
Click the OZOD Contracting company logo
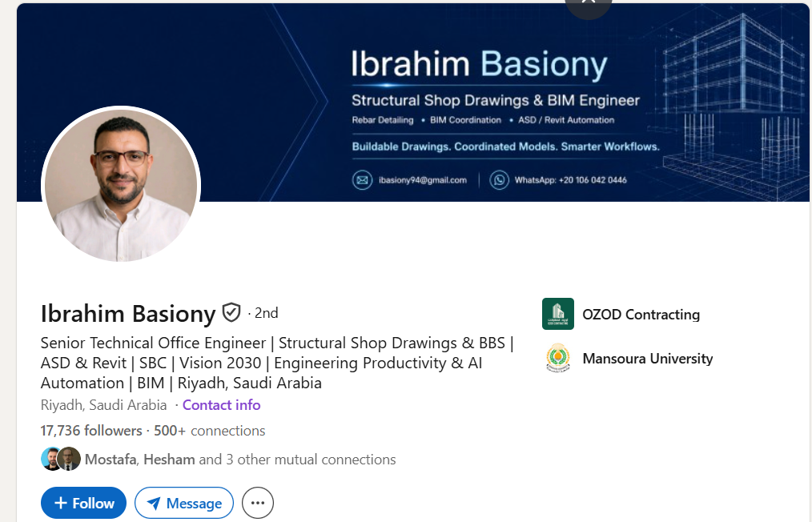[557, 314]
